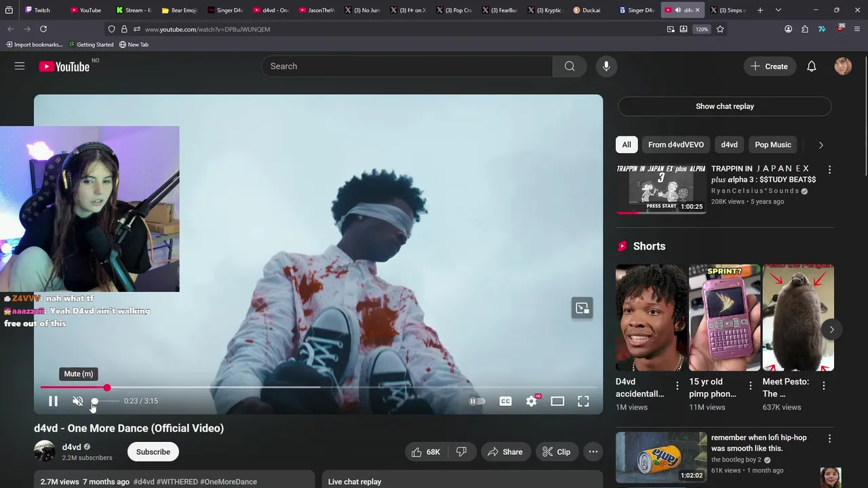The height and width of the screenshot is (488, 868).
Task: Select the From d4vdVEVO chip
Action: pos(676,144)
